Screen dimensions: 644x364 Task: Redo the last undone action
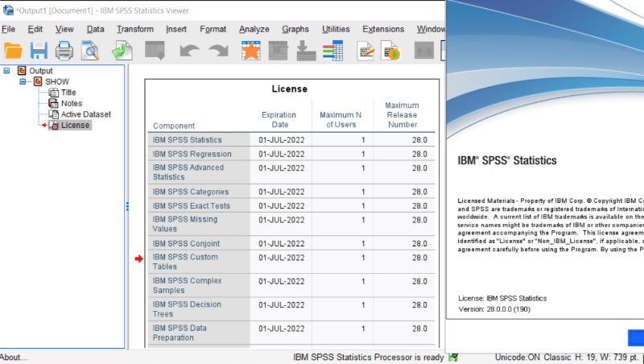click(218, 51)
